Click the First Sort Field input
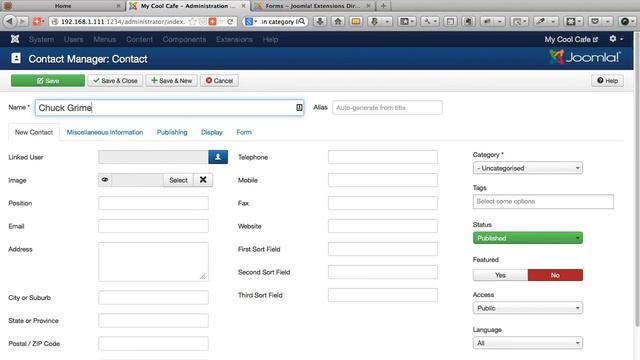Viewport: 640px width, 360px height. click(383, 249)
